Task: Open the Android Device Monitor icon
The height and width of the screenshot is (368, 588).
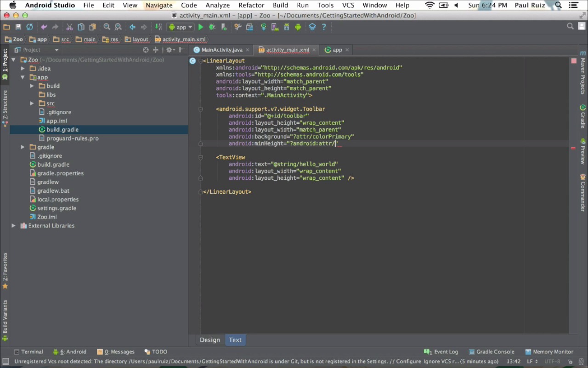Action: [298, 27]
